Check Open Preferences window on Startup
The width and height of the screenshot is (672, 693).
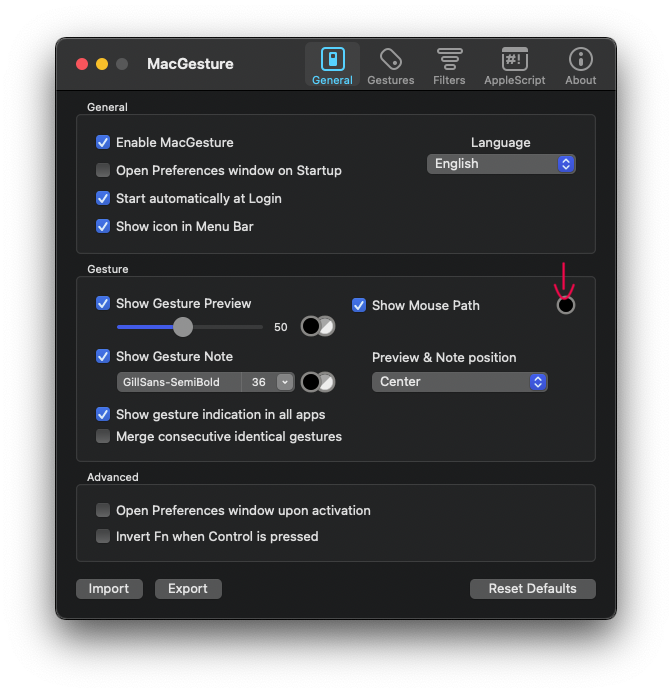(103, 170)
